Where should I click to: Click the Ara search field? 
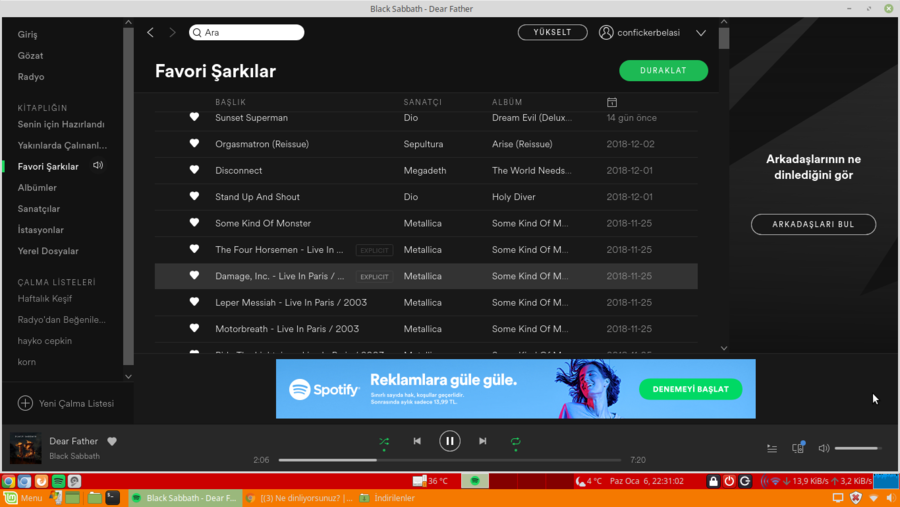coord(246,33)
